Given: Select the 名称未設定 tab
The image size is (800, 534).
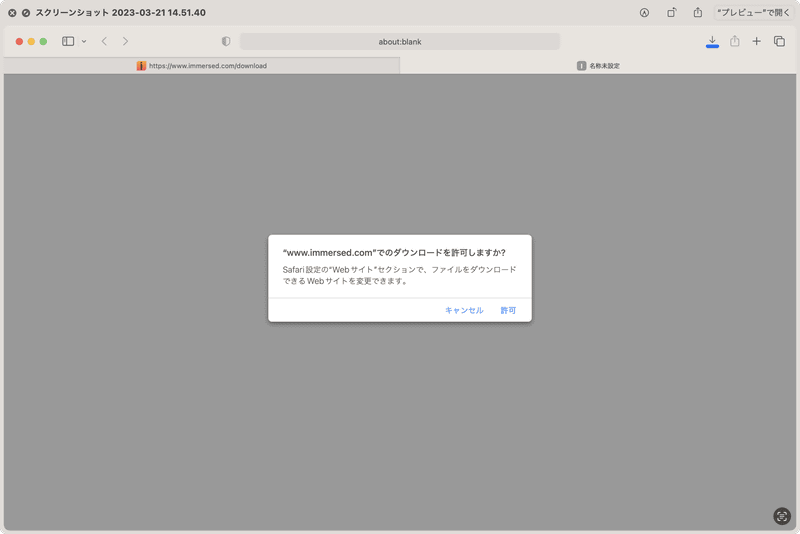Looking at the screenshot, I should 598,66.
